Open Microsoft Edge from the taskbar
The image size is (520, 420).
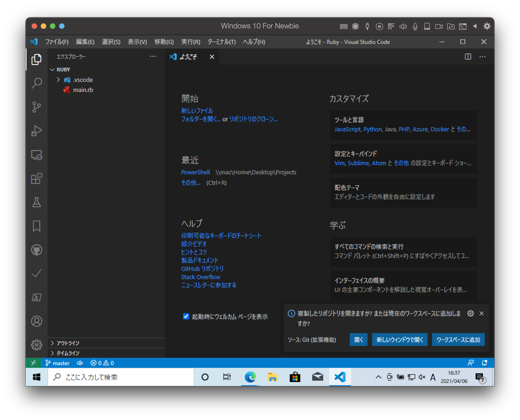[x=250, y=377]
